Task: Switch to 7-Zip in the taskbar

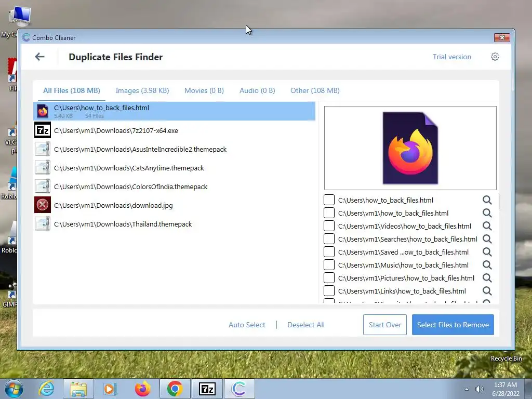Action: (207, 389)
